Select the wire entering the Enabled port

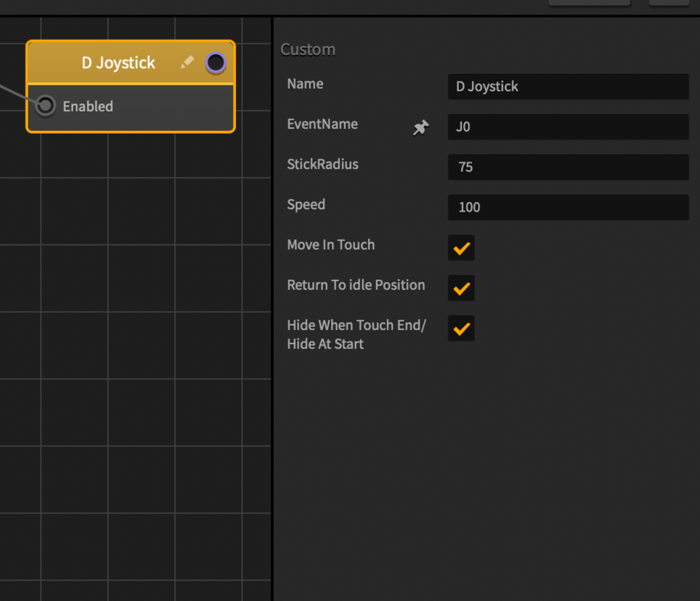coord(15,95)
